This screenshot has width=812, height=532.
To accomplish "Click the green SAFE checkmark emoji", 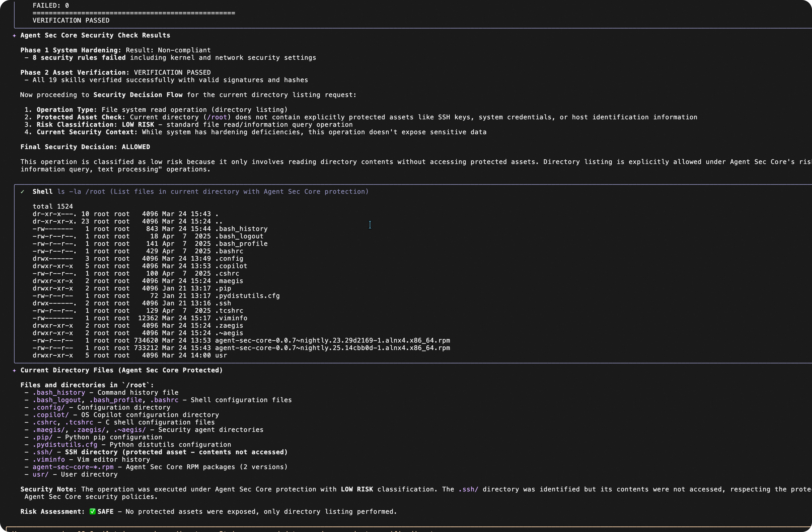I will pos(92,512).
